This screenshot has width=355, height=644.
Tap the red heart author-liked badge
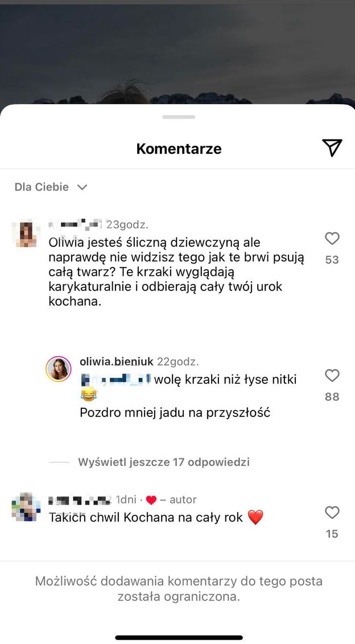pyautogui.click(x=151, y=499)
